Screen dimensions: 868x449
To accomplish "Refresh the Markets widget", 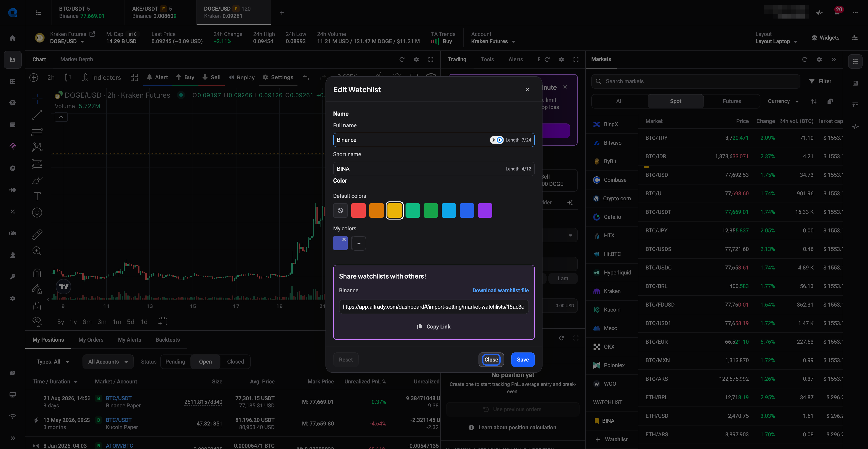I will pyautogui.click(x=805, y=59).
